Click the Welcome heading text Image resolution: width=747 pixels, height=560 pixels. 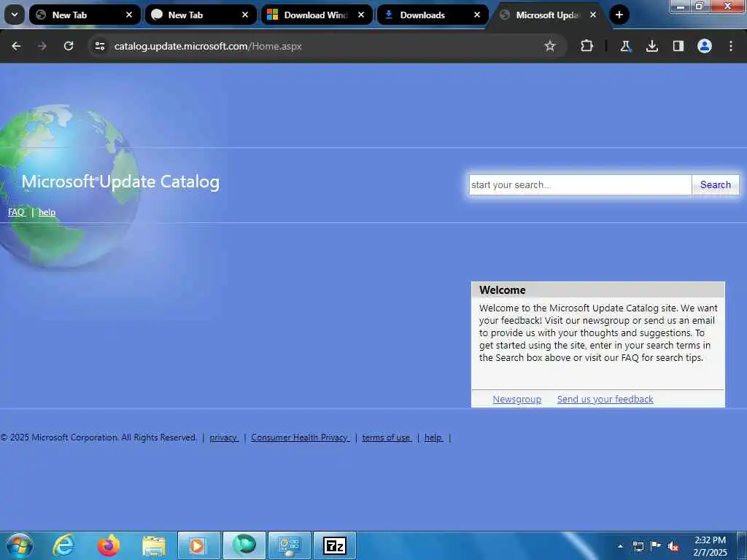pyautogui.click(x=502, y=290)
